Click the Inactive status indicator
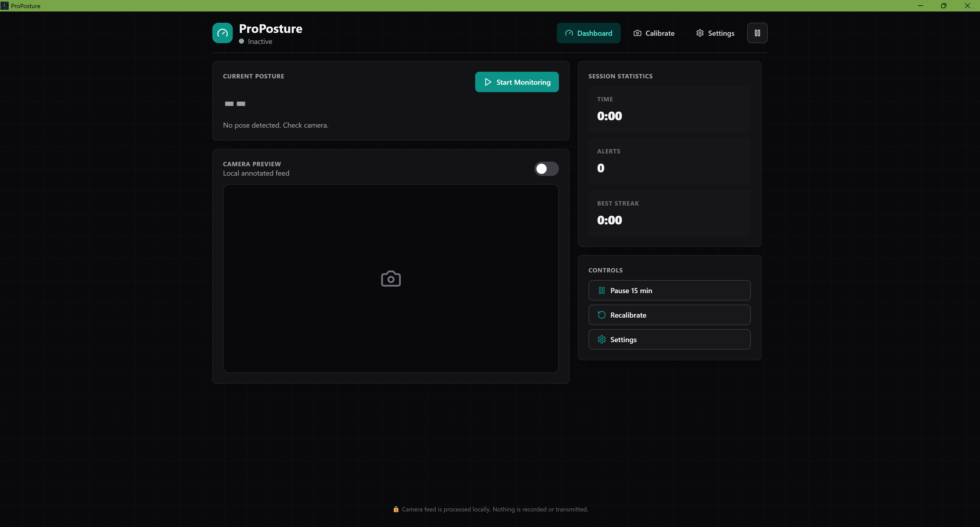 pyautogui.click(x=256, y=41)
